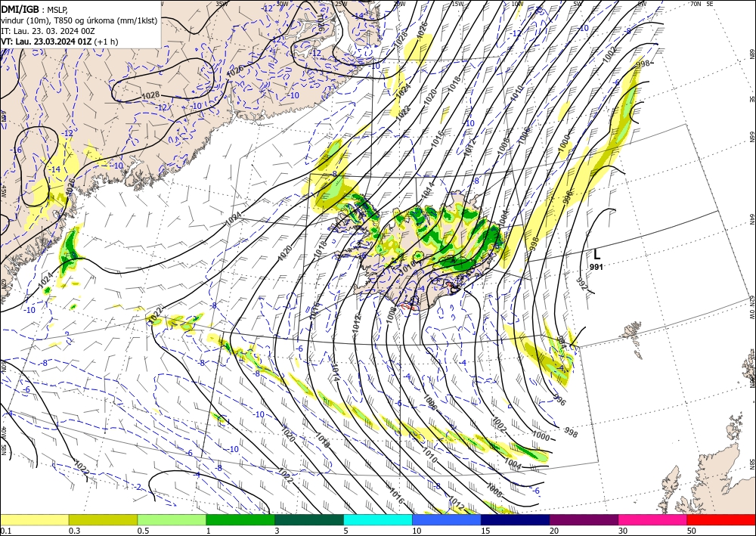The height and width of the screenshot is (536, 756).
Task: Click the '35W' longitude label at top
Action: [222, 3]
